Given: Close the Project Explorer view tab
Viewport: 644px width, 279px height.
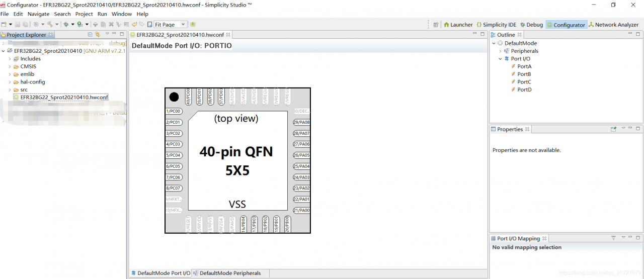Looking at the screenshot, I should [x=50, y=35].
